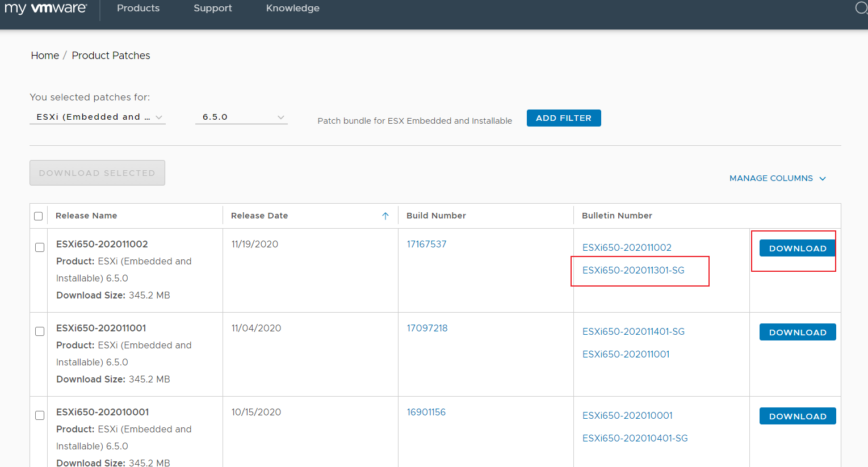Screen dimensions: 868x467
Task: Click release name ESXi650-202011002 text
Action: click(x=102, y=244)
